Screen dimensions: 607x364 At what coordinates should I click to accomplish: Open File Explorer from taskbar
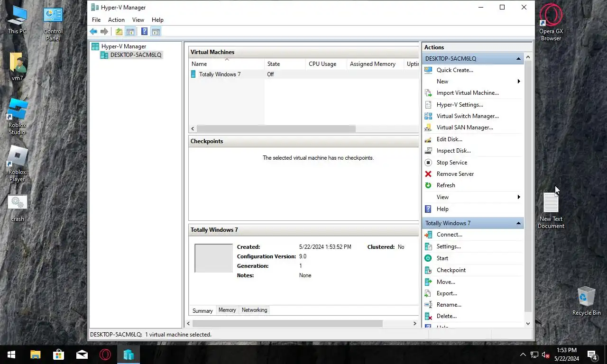35,355
